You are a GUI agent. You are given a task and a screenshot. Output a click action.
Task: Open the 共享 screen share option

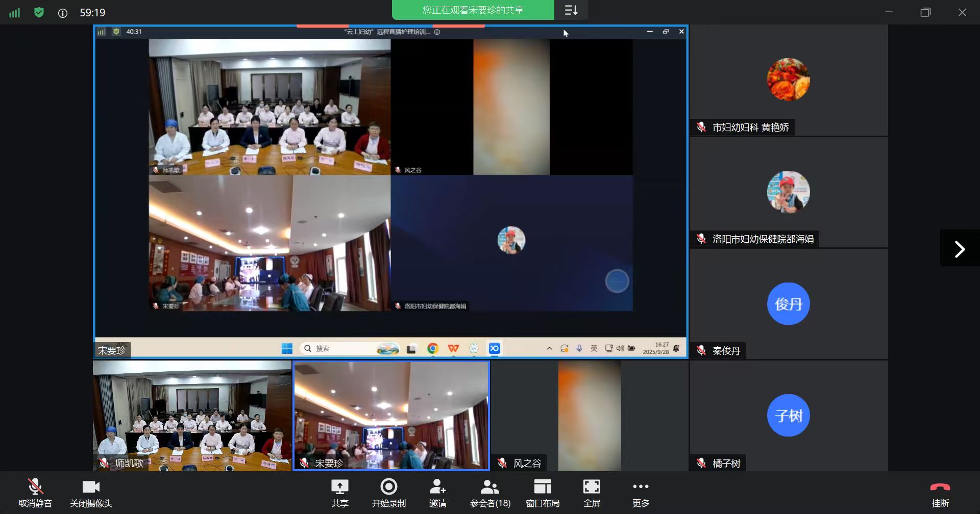(339, 493)
